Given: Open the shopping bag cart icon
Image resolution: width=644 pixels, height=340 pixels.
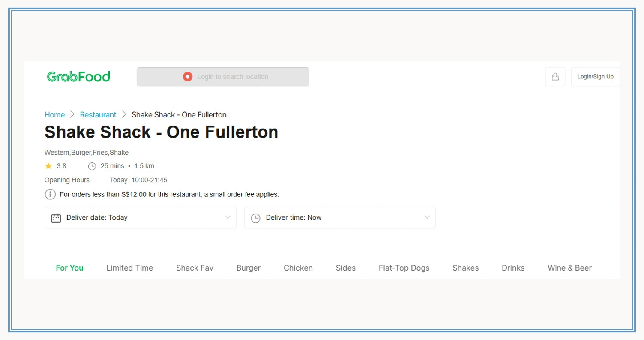Looking at the screenshot, I should (555, 77).
